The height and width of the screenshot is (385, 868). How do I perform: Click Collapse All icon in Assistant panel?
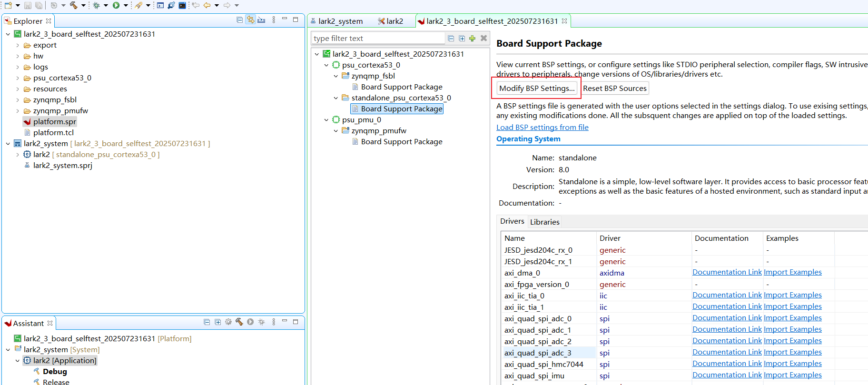click(207, 322)
